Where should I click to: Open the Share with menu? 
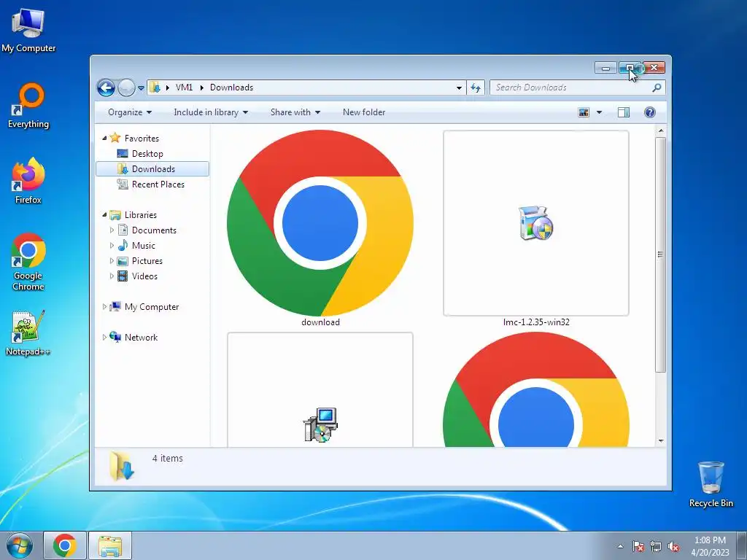click(x=295, y=112)
